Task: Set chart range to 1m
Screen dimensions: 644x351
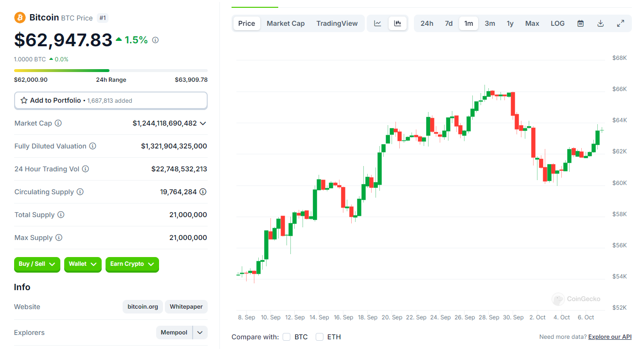Action: point(468,23)
